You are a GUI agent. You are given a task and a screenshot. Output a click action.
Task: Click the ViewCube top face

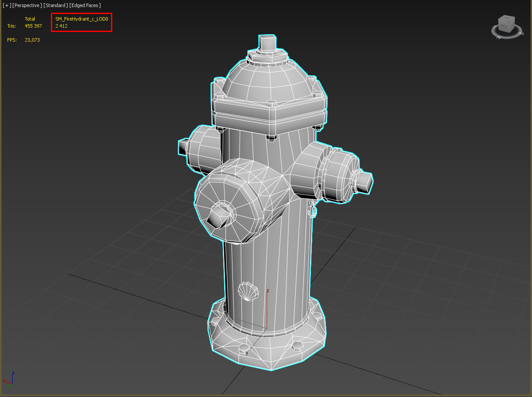click(507, 19)
